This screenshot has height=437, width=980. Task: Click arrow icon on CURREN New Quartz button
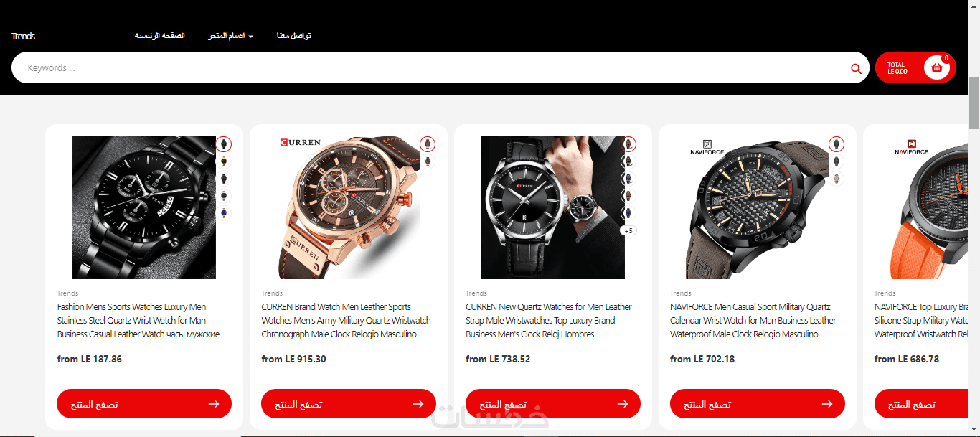[x=623, y=404]
